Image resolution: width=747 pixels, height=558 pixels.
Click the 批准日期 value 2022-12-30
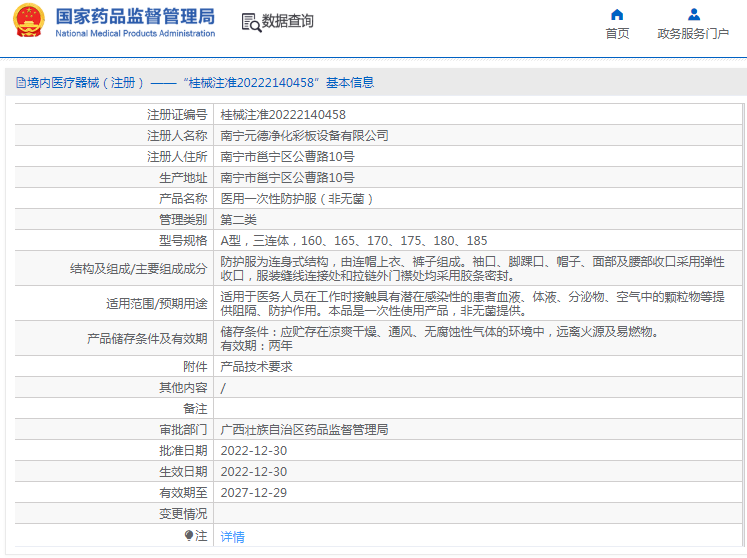[x=253, y=451]
